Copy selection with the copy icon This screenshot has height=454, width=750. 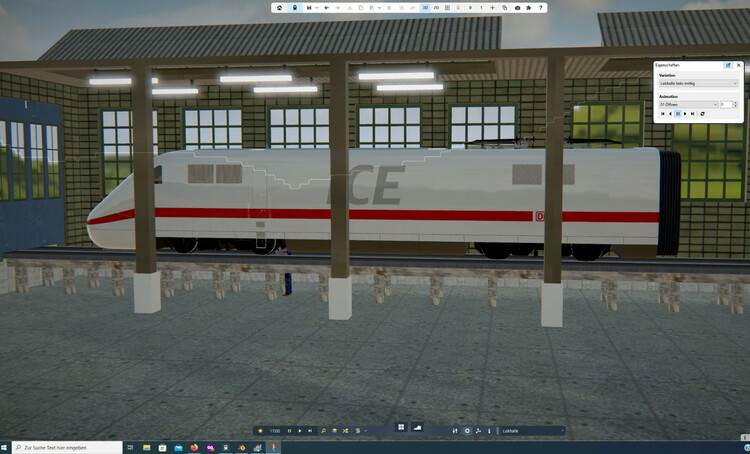(x=361, y=8)
